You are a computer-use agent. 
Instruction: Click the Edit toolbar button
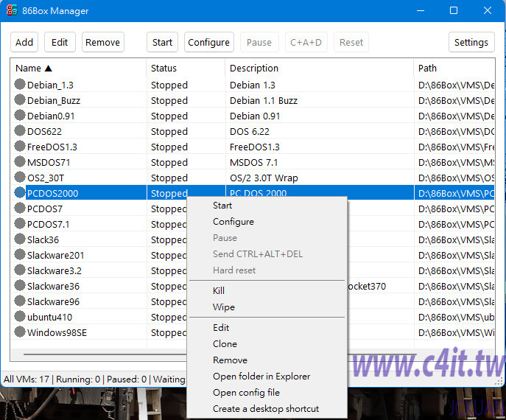(x=60, y=42)
